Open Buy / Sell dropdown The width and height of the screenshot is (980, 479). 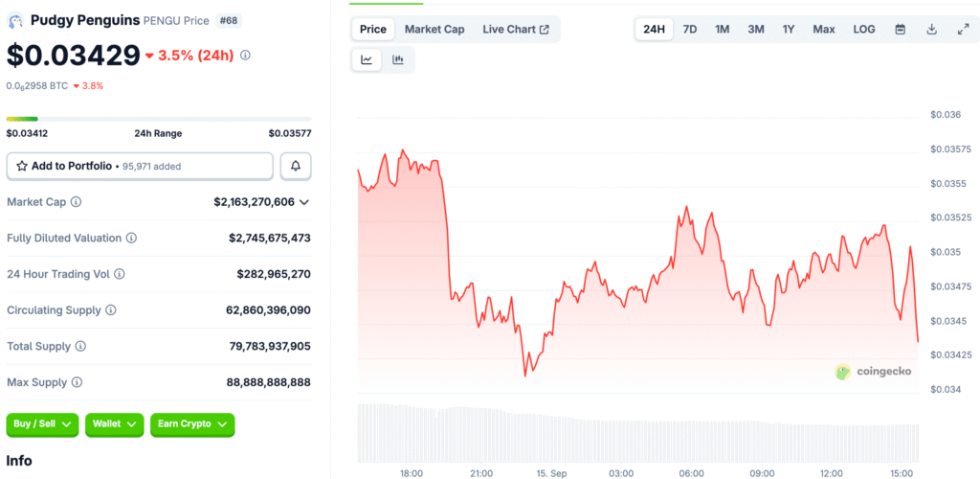point(42,424)
